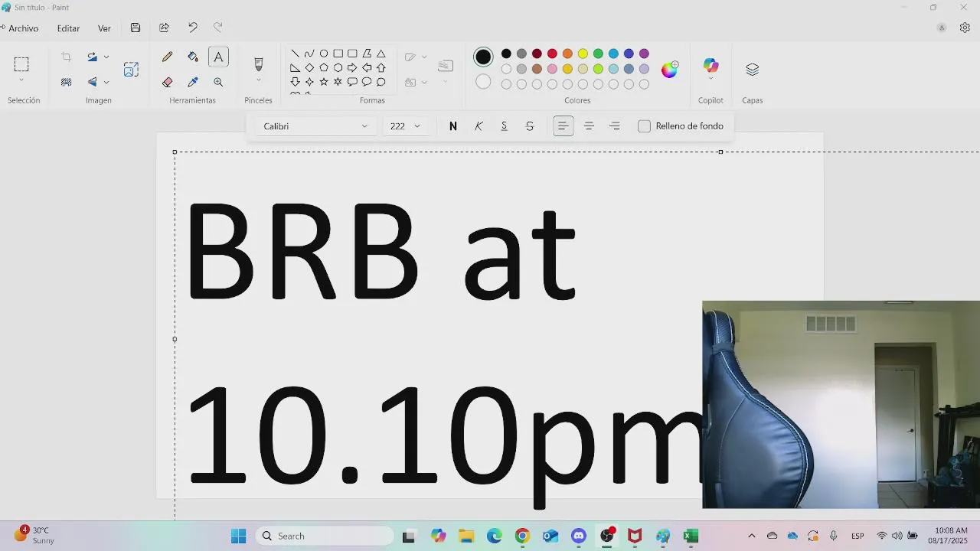Image resolution: width=980 pixels, height=551 pixels.
Task: Pick the purple color swatch
Action: (644, 54)
